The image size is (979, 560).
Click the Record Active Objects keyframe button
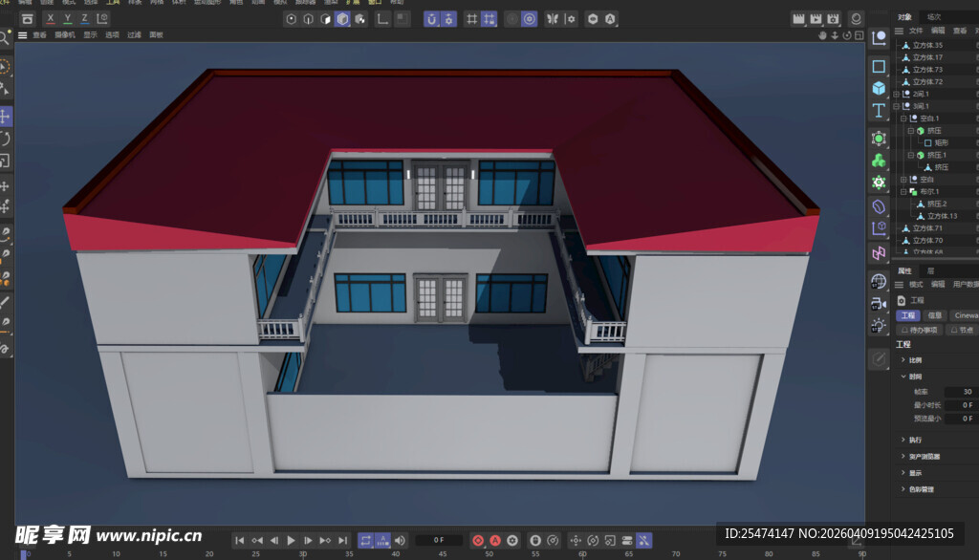(x=478, y=540)
